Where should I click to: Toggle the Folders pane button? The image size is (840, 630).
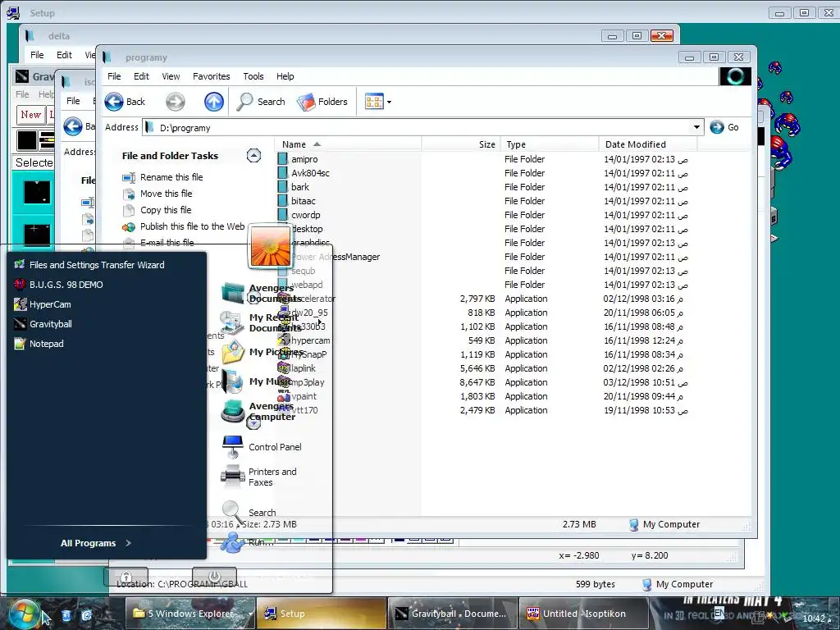pos(322,101)
